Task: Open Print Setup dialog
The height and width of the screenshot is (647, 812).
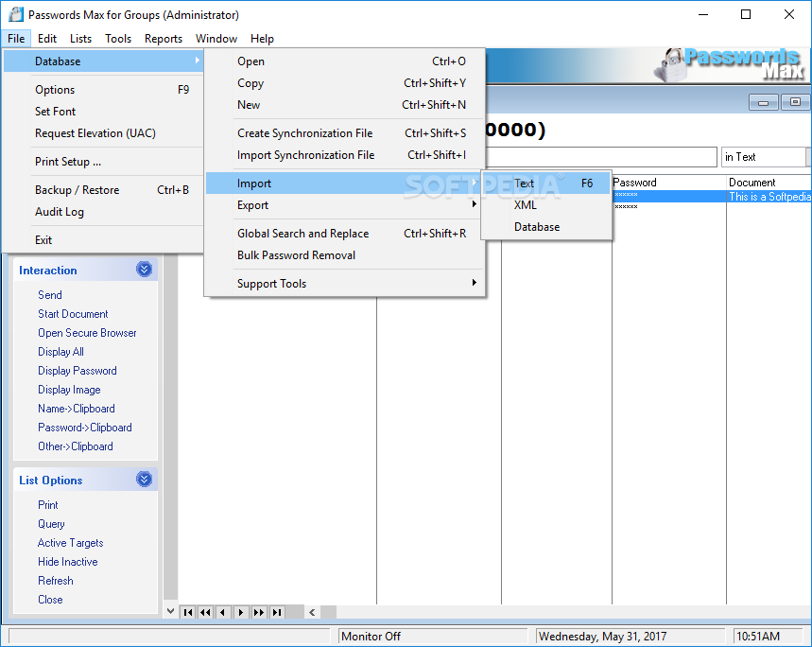Action: tap(103, 162)
